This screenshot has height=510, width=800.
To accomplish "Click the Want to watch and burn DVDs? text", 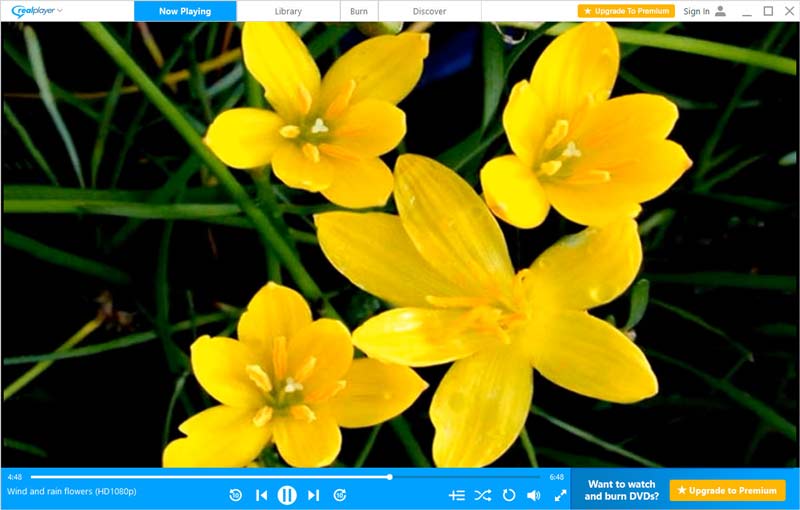I will (x=621, y=490).
